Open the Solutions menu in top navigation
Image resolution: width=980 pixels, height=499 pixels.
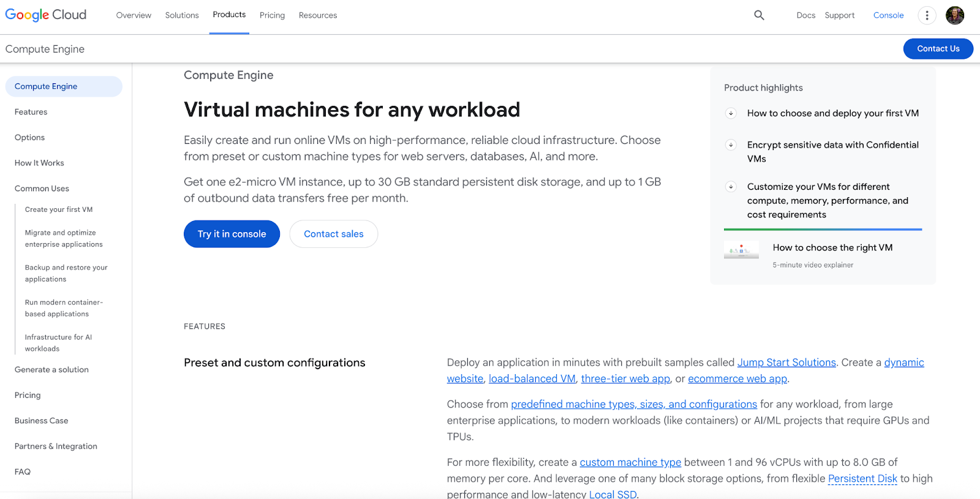182,15
